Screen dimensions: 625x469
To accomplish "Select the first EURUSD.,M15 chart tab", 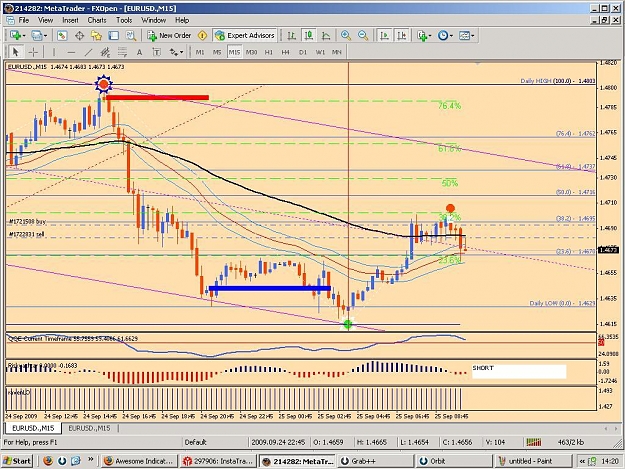I will (33, 428).
